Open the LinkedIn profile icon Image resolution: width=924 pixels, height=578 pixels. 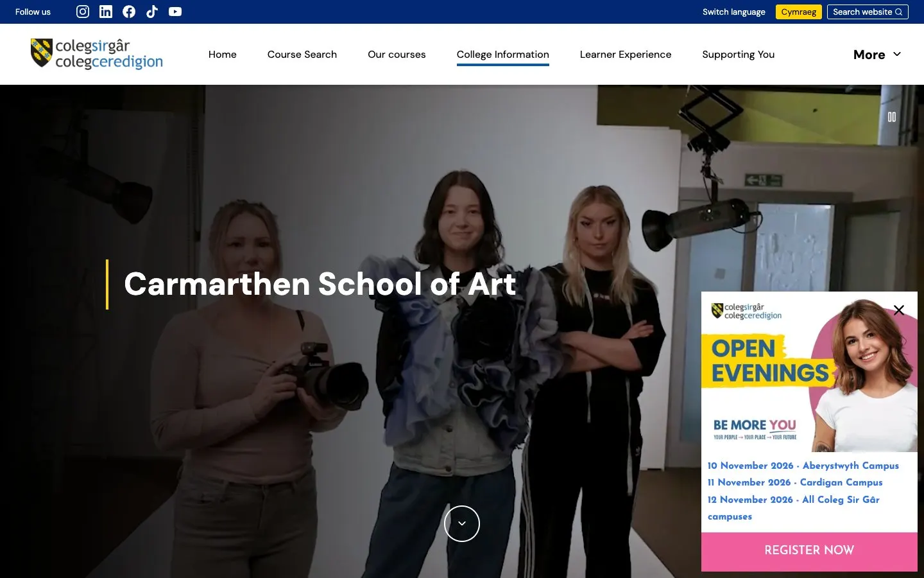(x=106, y=12)
